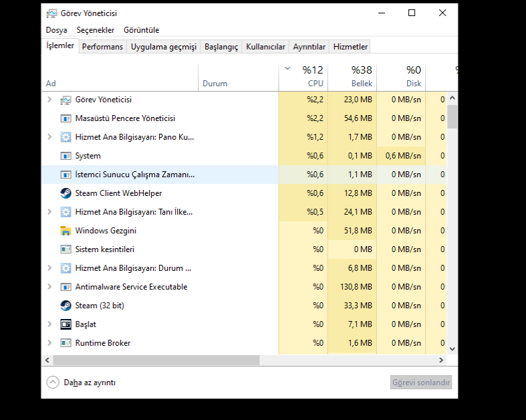The height and width of the screenshot is (420, 526).
Task: Click the horizontal scrollbar right arrow
Action: (x=441, y=360)
